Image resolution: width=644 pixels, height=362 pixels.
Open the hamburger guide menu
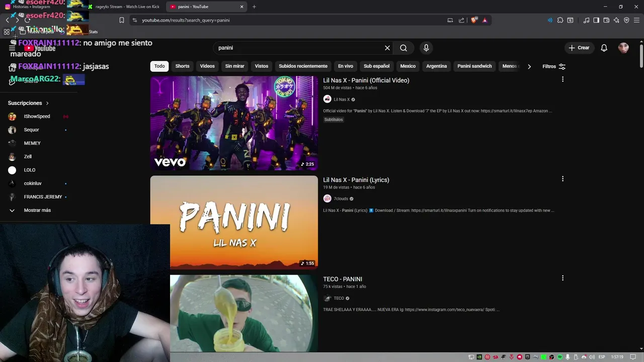pyautogui.click(x=13, y=48)
